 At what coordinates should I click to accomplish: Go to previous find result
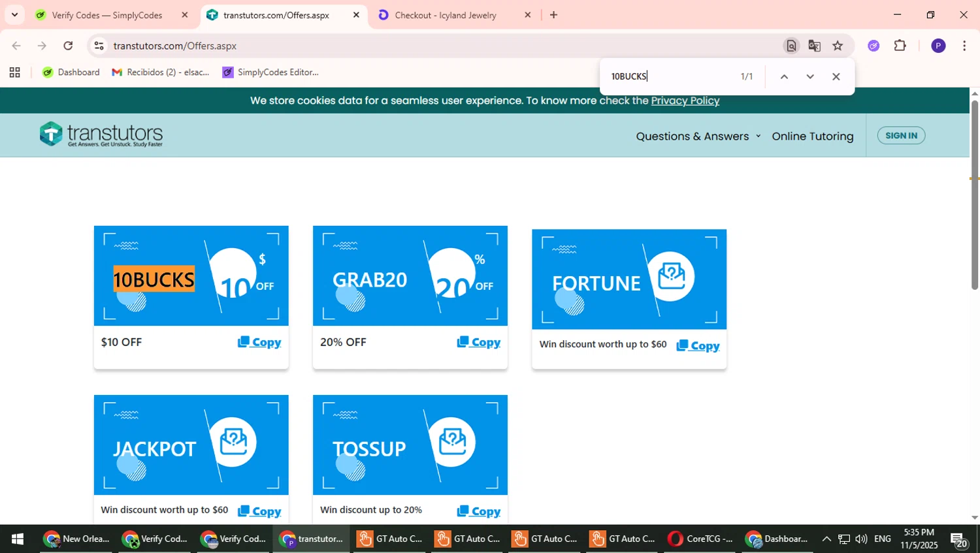784,77
